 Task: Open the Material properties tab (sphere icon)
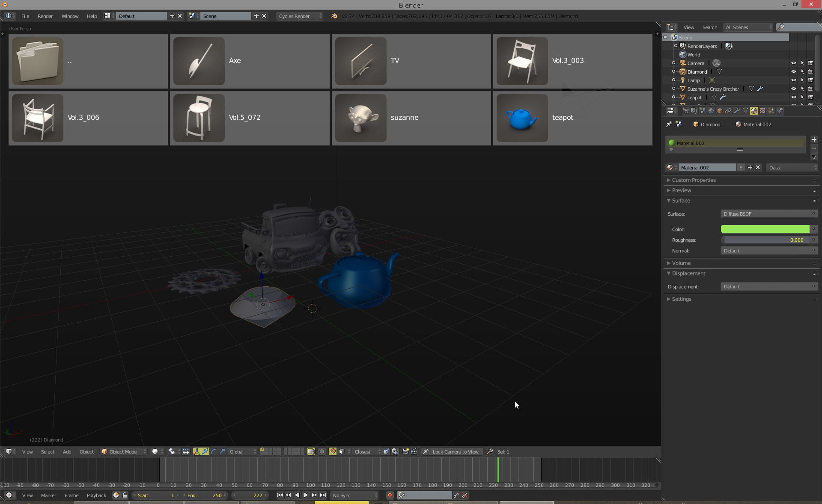coord(754,111)
